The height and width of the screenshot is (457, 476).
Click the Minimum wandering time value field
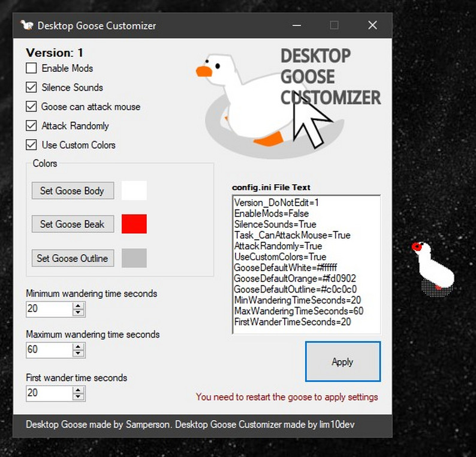[50, 309]
